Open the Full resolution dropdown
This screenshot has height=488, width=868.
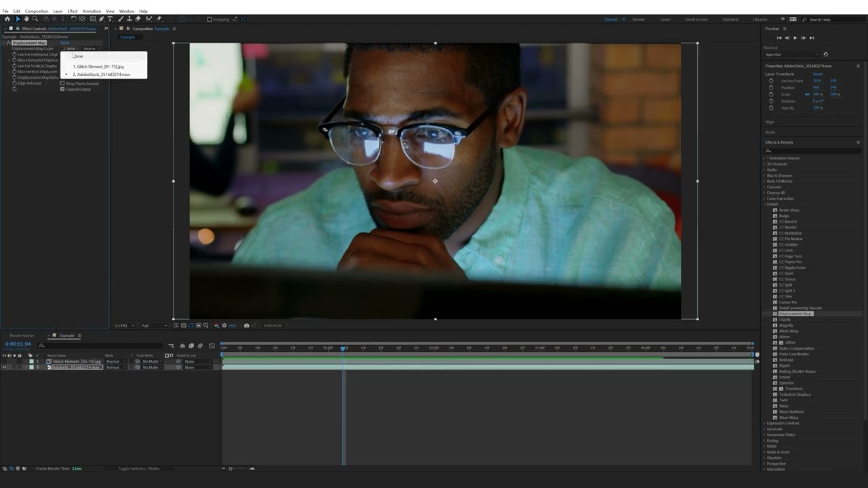coord(153,325)
